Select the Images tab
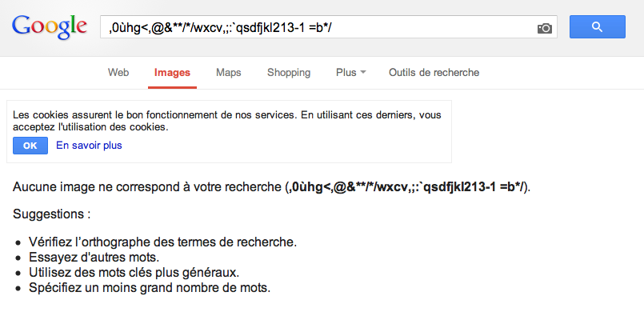Image resolution: width=644 pixels, height=320 pixels. [172, 73]
